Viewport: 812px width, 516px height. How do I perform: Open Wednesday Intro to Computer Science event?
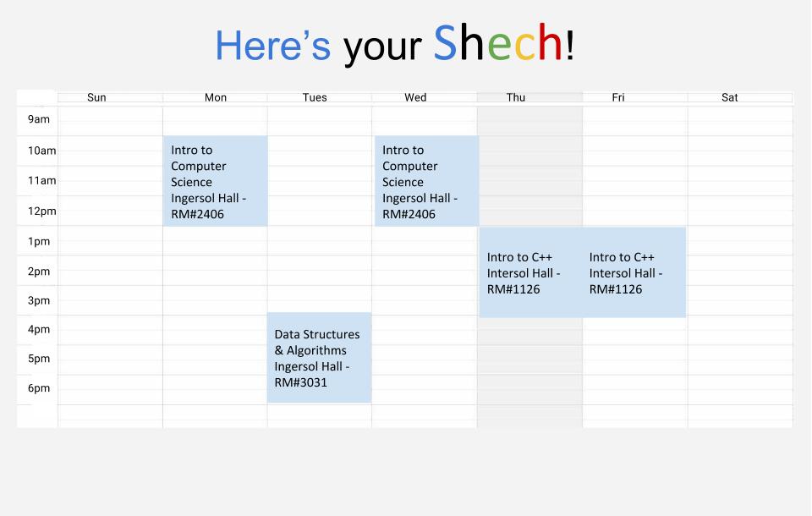pyautogui.click(x=426, y=181)
